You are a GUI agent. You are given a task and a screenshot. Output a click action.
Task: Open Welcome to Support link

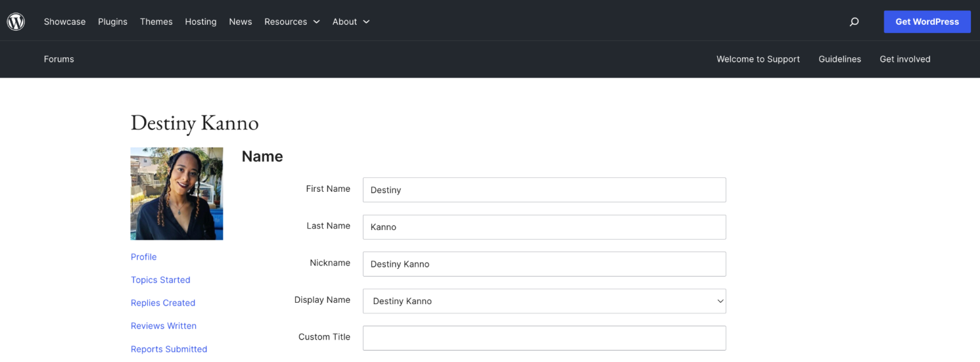758,59
